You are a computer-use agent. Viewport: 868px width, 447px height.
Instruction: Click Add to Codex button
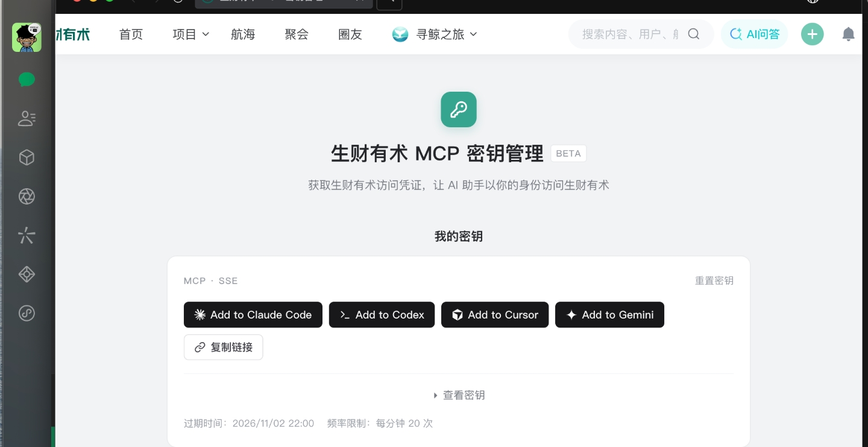click(x=382, y=315)
